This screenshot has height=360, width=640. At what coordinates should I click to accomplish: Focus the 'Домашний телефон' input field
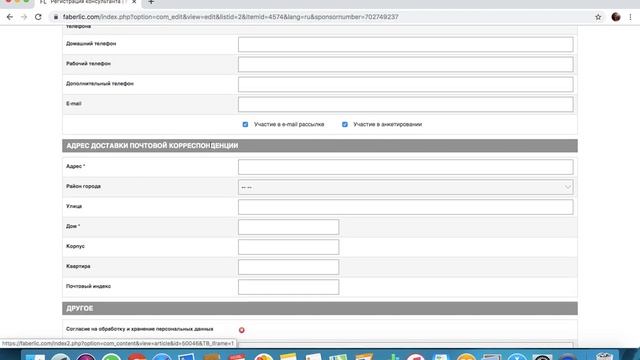[405, 44]
